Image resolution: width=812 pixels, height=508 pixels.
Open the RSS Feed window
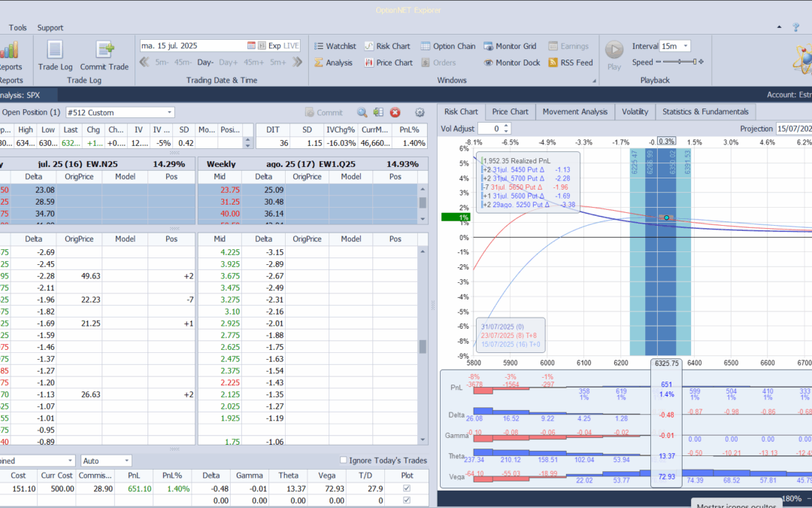pos(570,62)
